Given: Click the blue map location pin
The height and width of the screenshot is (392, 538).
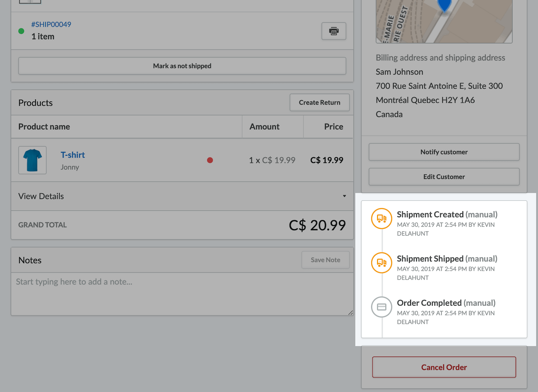Looking at the screenshot, I should point(444,5).
